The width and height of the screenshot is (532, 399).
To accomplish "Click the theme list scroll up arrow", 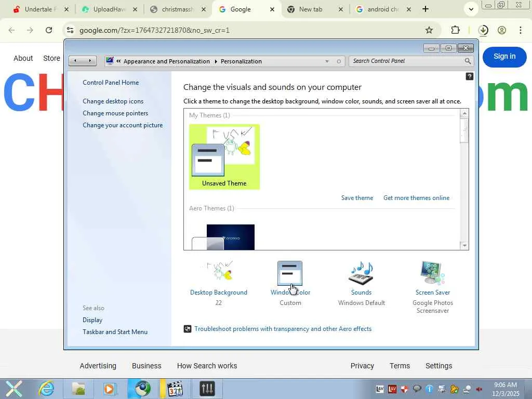I will pyautogui.click(x=464, y=113).
